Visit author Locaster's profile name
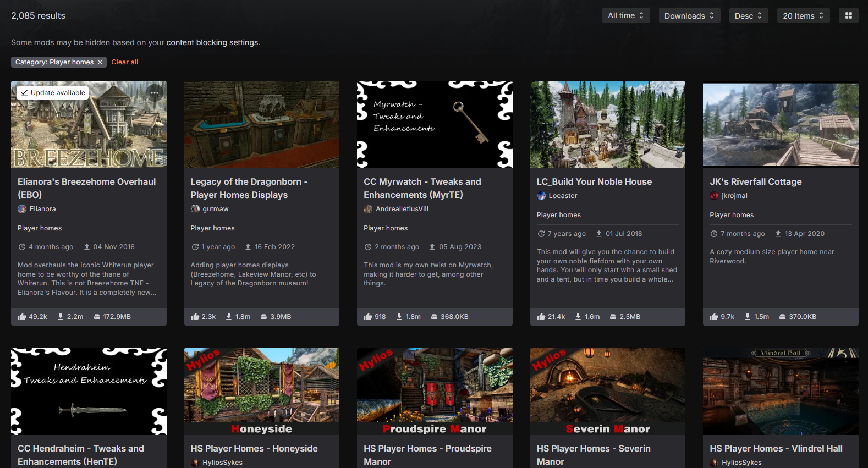 563,196
